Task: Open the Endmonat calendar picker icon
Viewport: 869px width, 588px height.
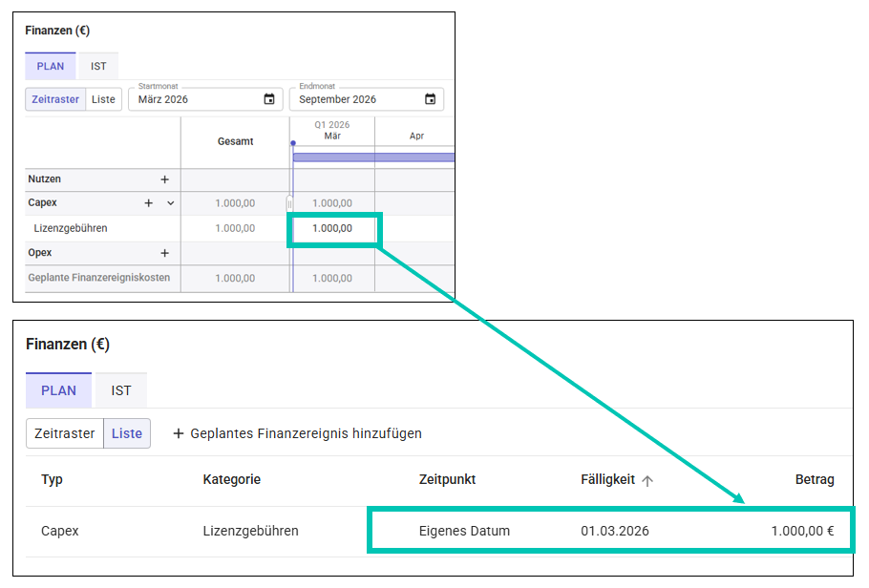Action: [430, 99]
